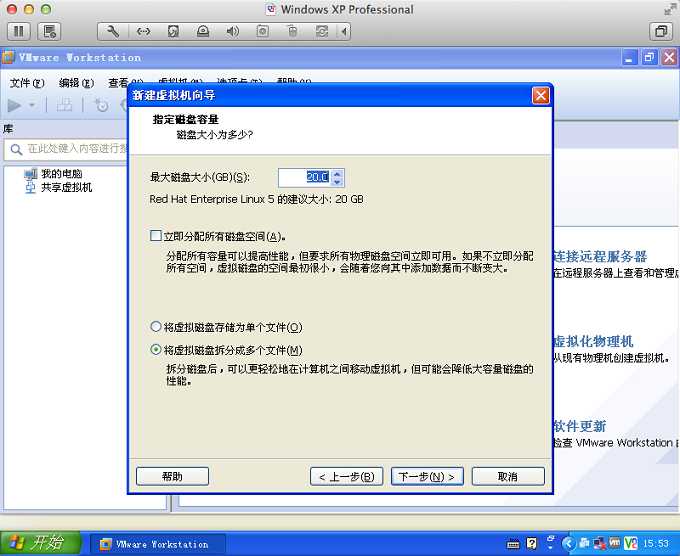Click the power on play toolbar icon
This screenshot has height=556, width=680.
[x=14, y=105]
